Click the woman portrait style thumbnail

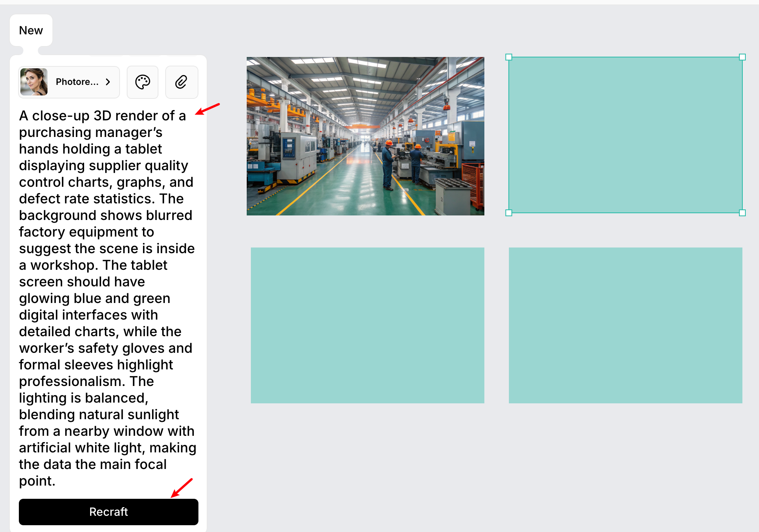[34, 82]
